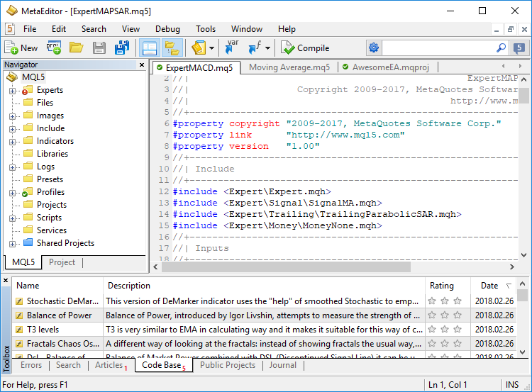Click the search magnifier icon
532x392 pixels.
pos(501,47)
